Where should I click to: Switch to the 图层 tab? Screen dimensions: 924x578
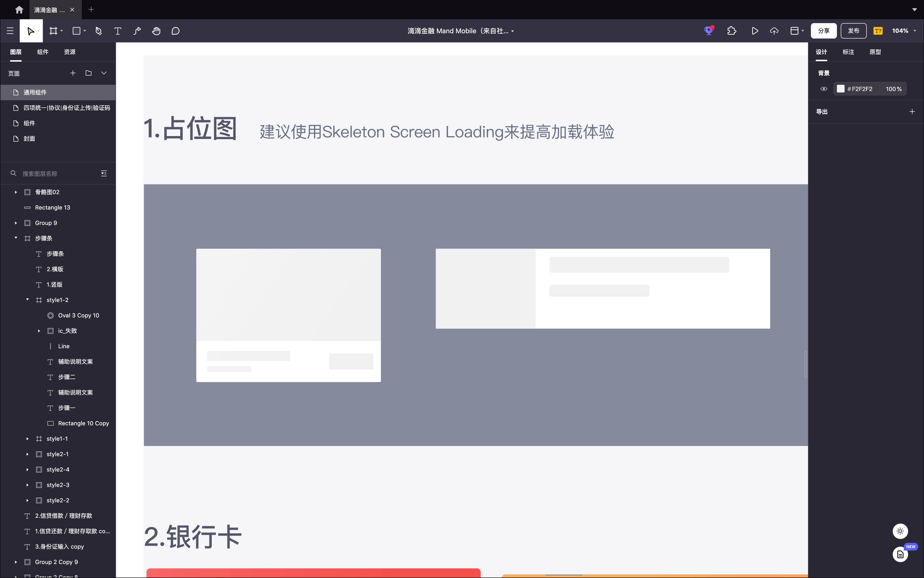[16, 52]
